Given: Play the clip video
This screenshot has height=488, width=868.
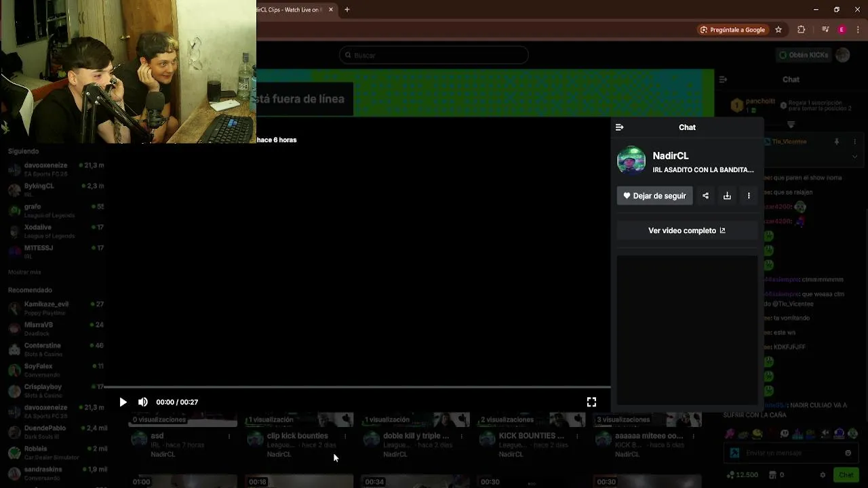Looking at the screenshot, I should (x=123, y=402).
